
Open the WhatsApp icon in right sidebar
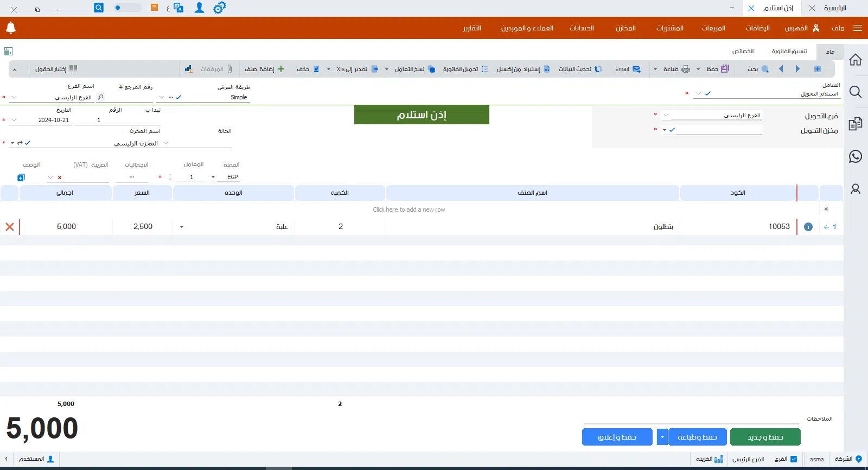(856, 156)
